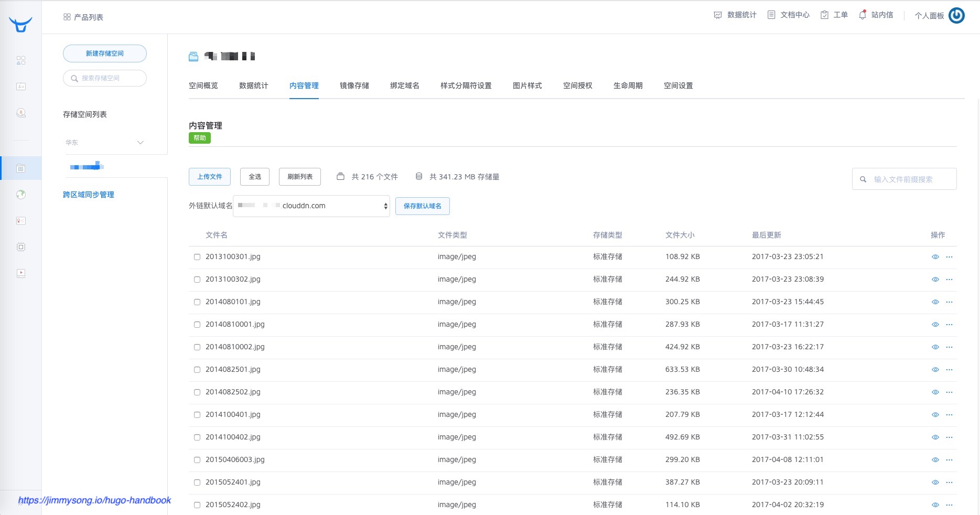
Task: Click the 产品列表 grid icon
Action: [x=67, y=17]
